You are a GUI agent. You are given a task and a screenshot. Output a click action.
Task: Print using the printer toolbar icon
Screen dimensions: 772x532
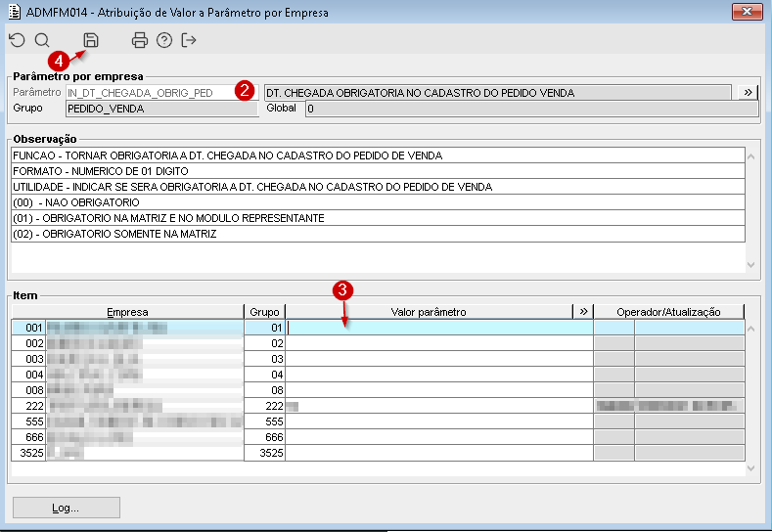click(140, 40)
